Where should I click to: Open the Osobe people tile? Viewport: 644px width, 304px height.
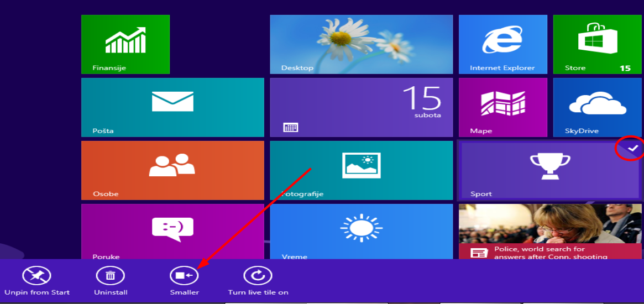tap(172, 170)
